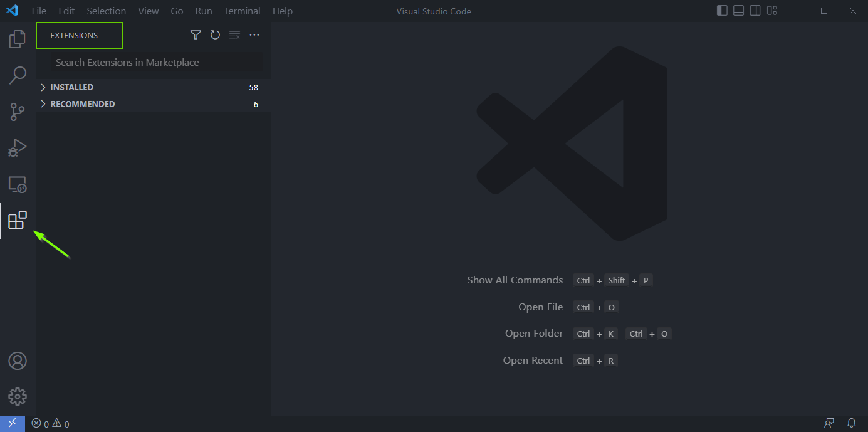
Task: Open the Explorer view in activity bar
Action: coord(18,39)
